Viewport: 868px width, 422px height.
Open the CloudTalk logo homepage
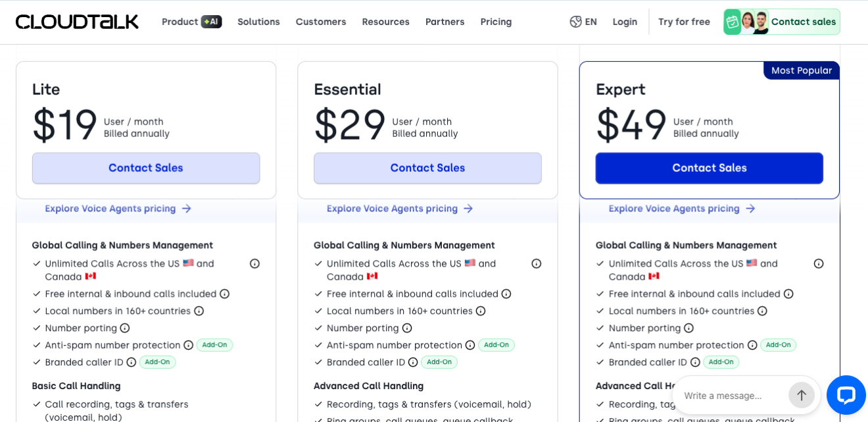tap(77, 22)
